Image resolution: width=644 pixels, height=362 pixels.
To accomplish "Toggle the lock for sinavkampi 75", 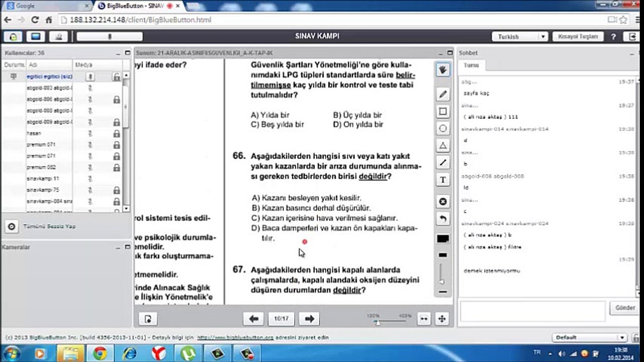I will point(117,191).
